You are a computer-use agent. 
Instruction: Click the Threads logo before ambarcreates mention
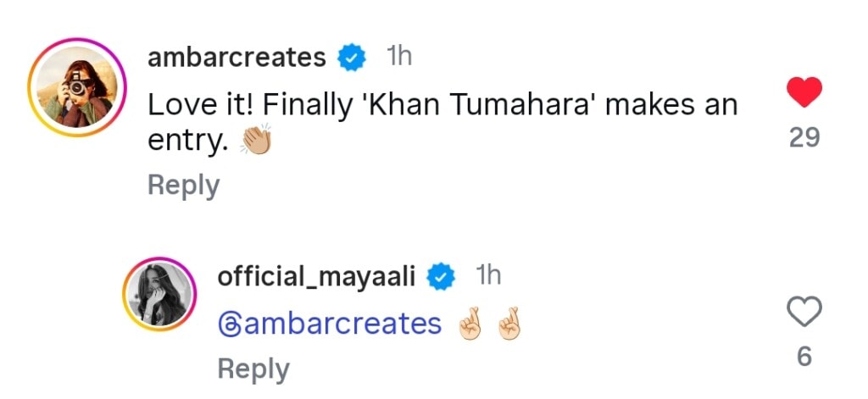tap(229, 324)
